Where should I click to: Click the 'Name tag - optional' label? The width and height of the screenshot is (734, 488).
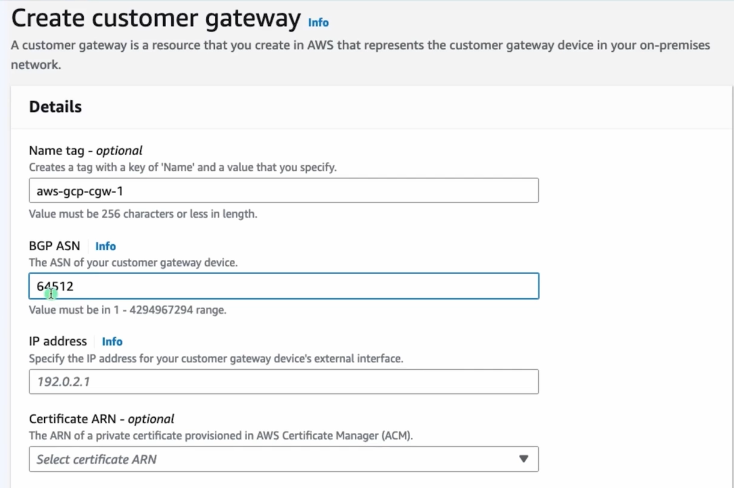86,151
